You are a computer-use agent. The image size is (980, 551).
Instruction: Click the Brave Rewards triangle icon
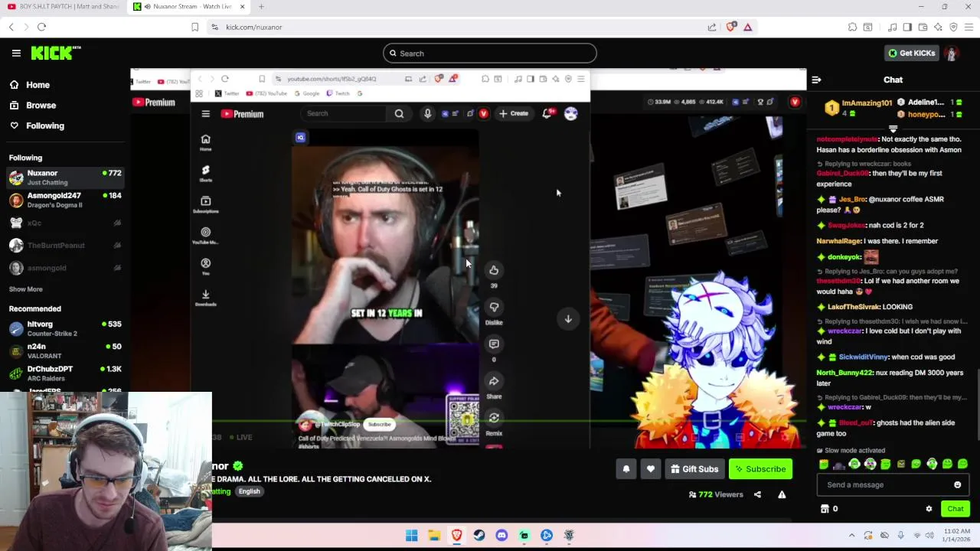748,27
